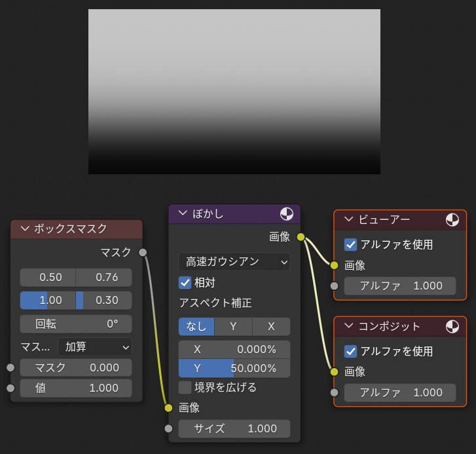Image resolution: width=476 pixels, height=454 pixels.
Task: Toggle preview icon on ビューアー node header
Action: point(452,220)
